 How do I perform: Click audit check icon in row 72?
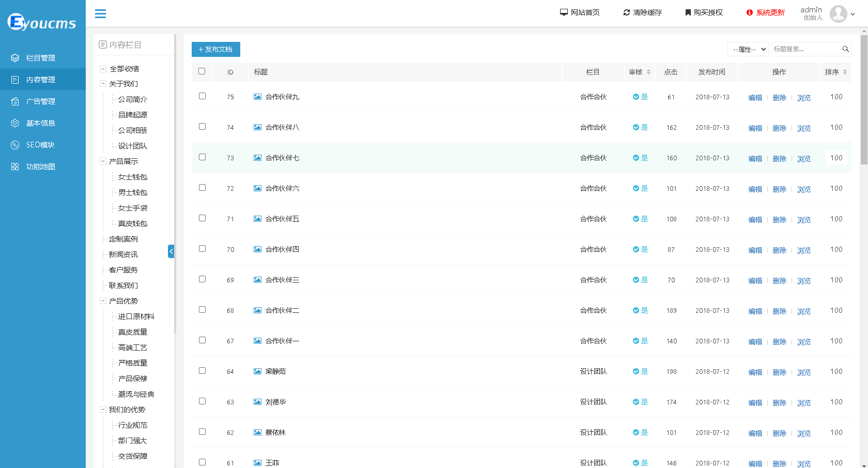click(x=636, y=188)
